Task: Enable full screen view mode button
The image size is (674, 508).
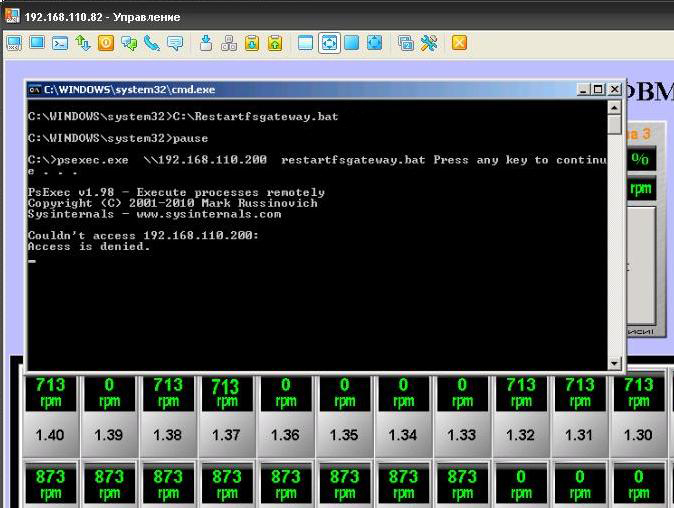Action: click(352, 43)
